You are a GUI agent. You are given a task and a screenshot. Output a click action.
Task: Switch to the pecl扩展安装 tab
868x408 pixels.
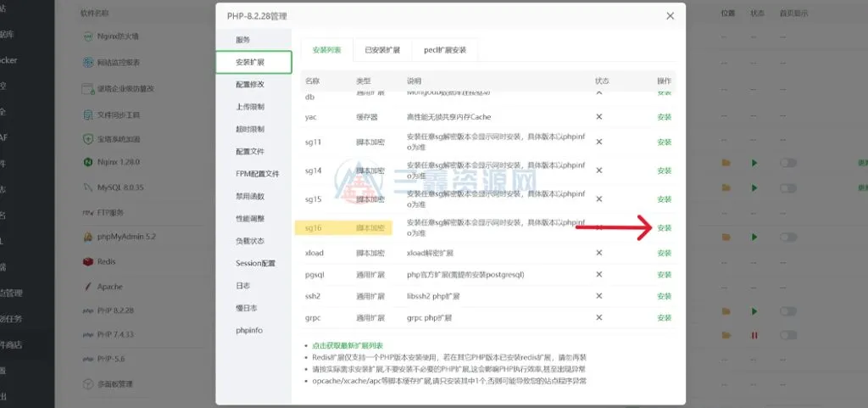(445, 50)
